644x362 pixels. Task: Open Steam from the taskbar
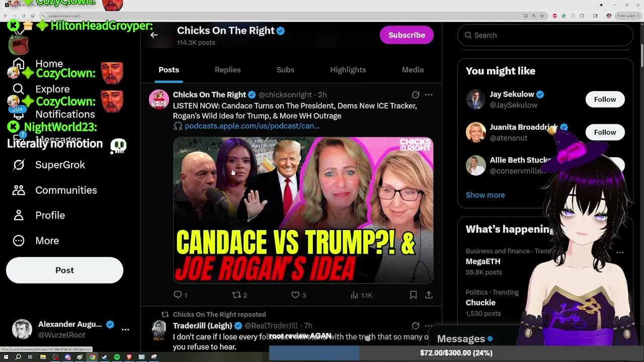pos(104,357)
